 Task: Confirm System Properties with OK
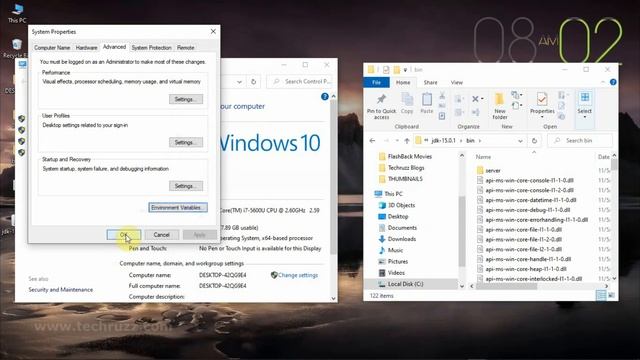124,235
